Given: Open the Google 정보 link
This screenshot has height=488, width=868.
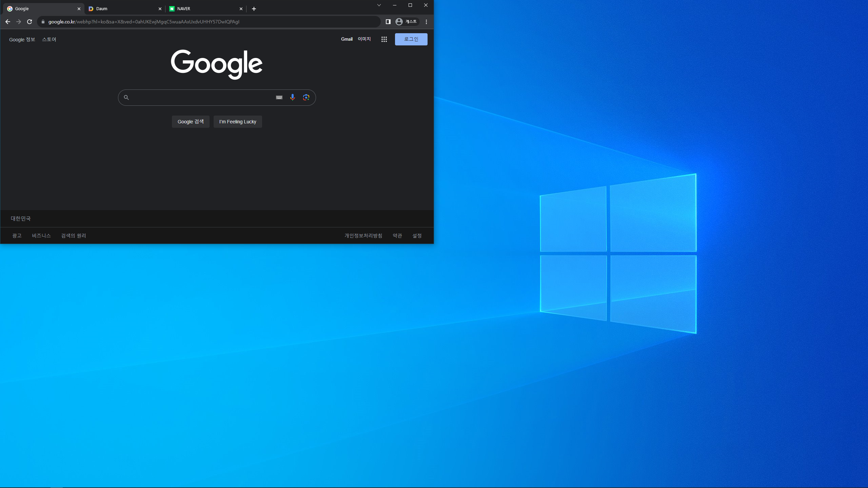Looking at the screenshot, I should coord(22,40).
